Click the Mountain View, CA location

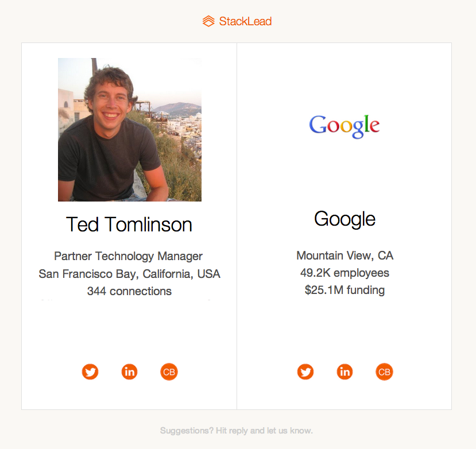pyautogui.click(x=345, y=256)
